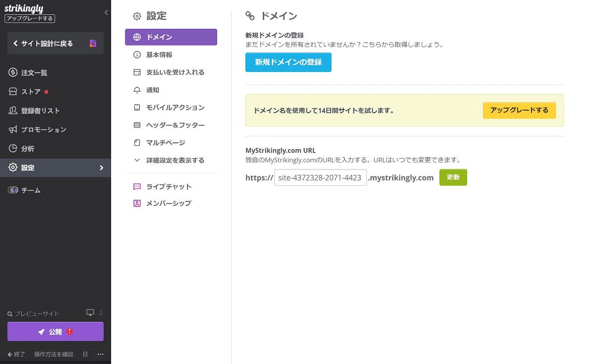Switch to desktop preview with monitor icon

pyautogui.click(x=90, y=312)
